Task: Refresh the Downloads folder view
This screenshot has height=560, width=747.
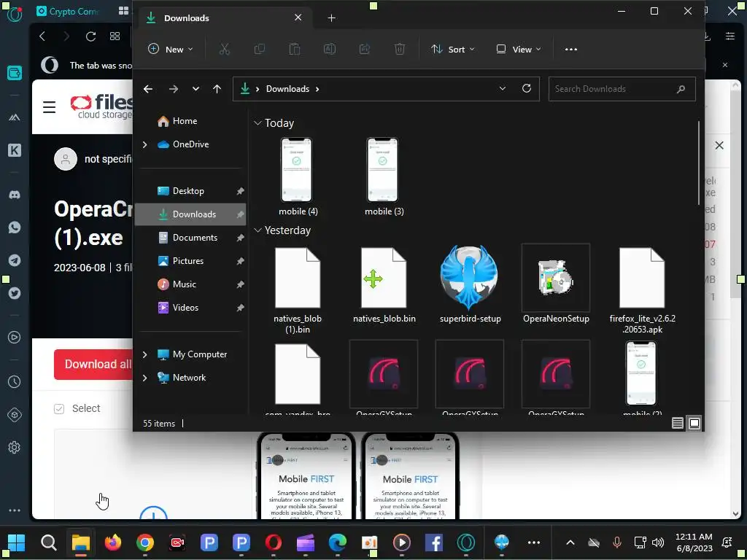Action: 527,88
